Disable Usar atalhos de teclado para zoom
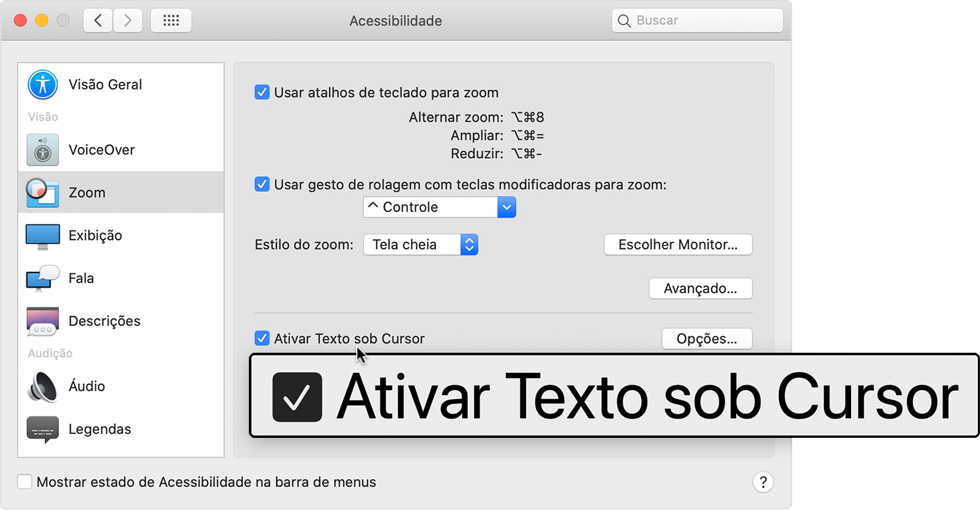 (x=262, y=91)
